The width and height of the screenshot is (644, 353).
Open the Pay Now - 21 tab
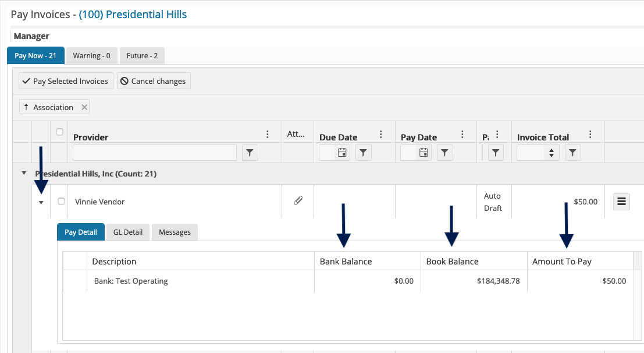[35, 55]
